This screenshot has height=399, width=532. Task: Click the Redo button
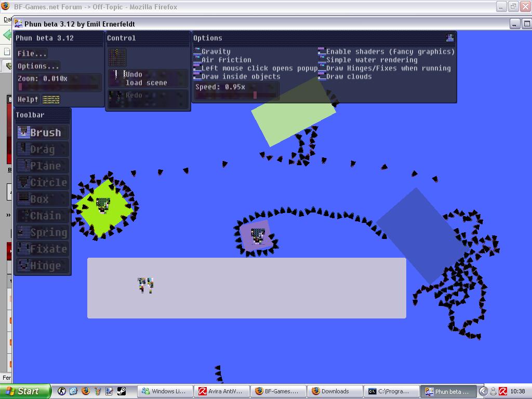148,99
